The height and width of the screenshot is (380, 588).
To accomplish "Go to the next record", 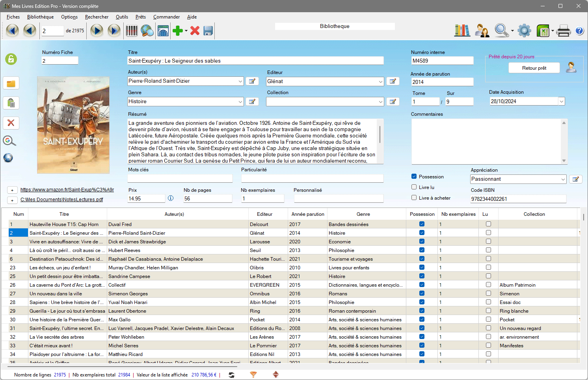I will (97, 30).
